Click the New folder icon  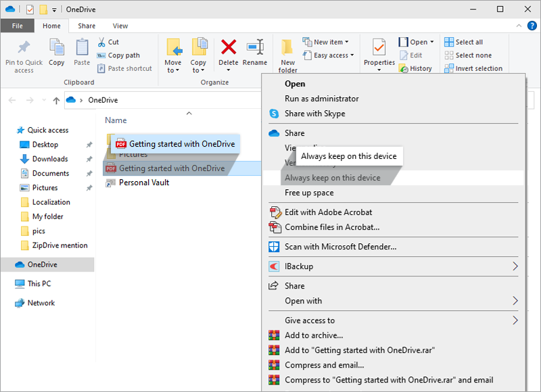287,48
